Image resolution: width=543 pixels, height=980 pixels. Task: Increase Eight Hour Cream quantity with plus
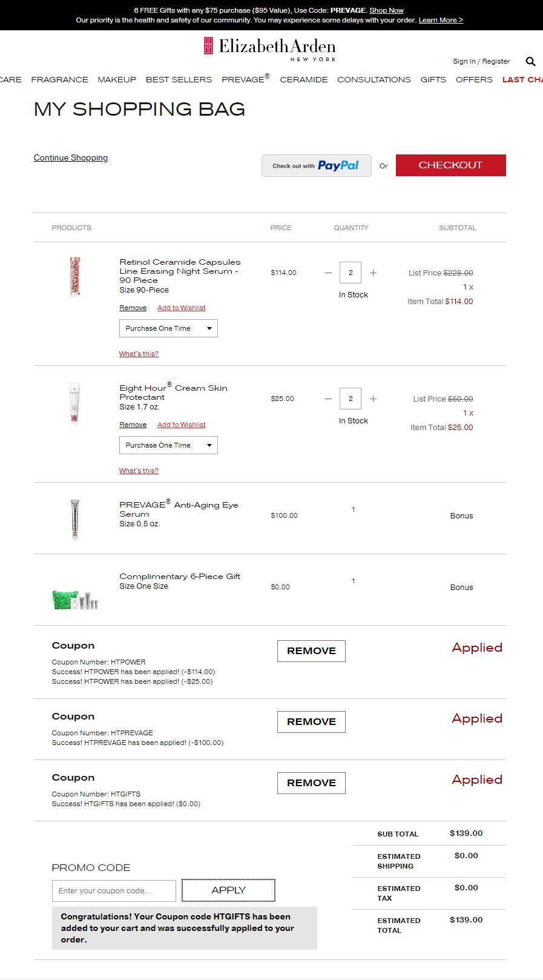[374, 399]
